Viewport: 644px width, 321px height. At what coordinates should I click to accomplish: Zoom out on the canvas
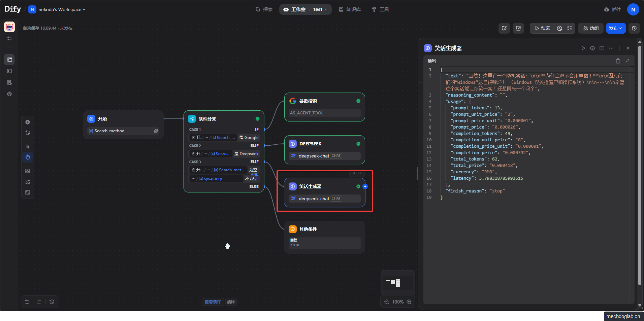tap(387, 302)
